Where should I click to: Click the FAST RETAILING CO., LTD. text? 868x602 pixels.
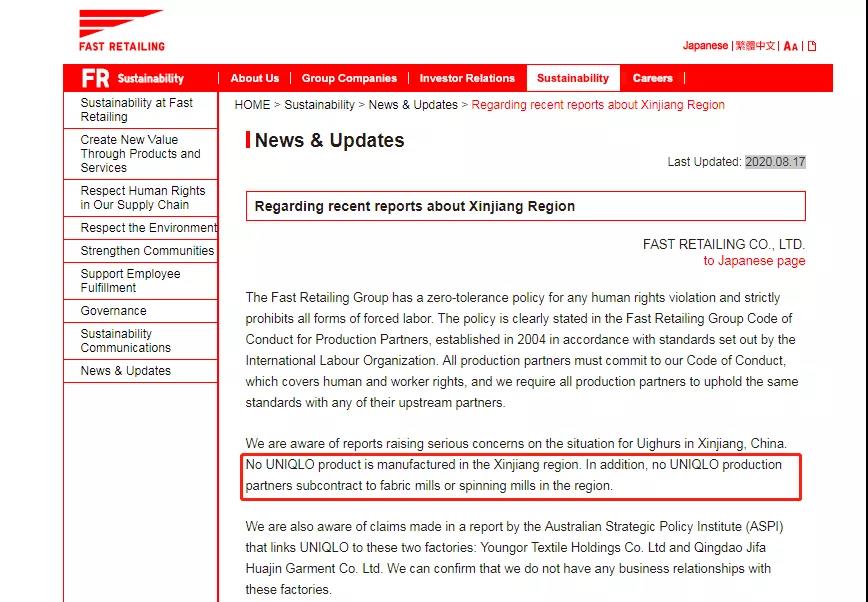(x=724, y=244)
